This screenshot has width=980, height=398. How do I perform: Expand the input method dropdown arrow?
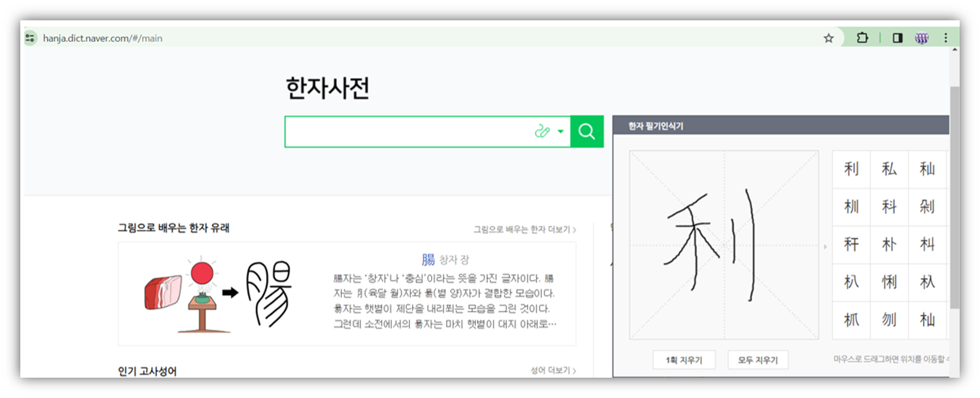pos(560,131)
